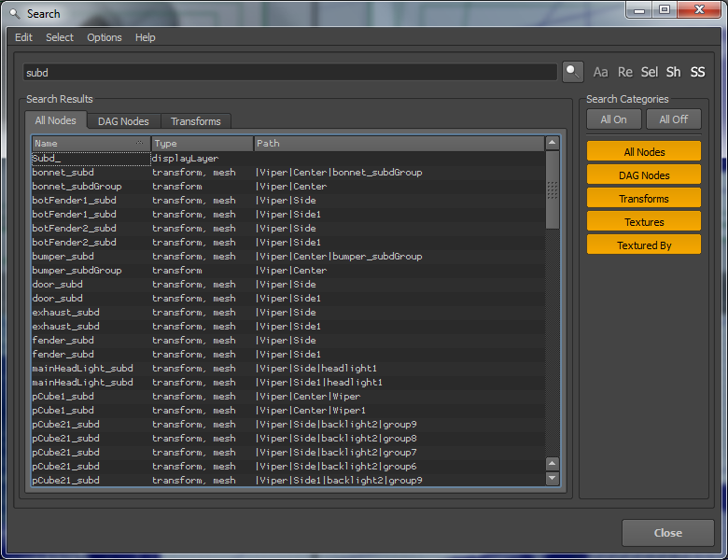Sort results by the Name column header
The image size is (728, 560).
[91, 144]
